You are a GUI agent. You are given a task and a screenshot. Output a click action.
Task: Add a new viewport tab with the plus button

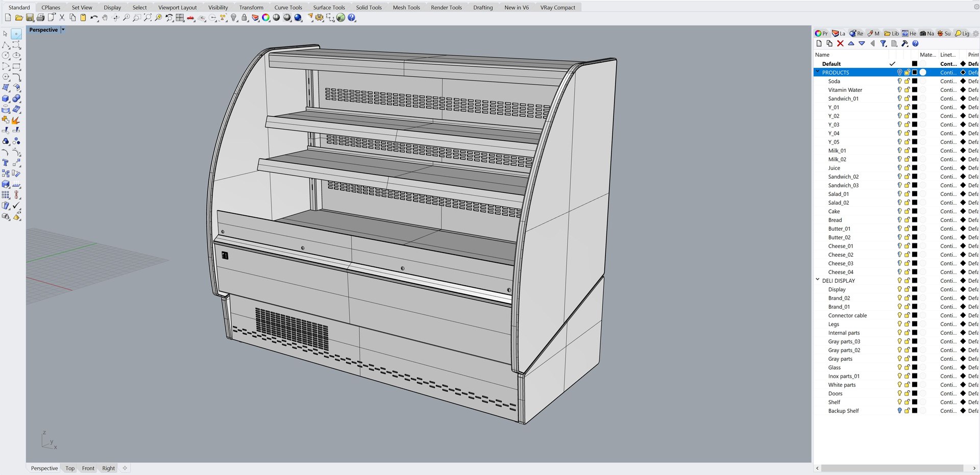coord(125,468)
